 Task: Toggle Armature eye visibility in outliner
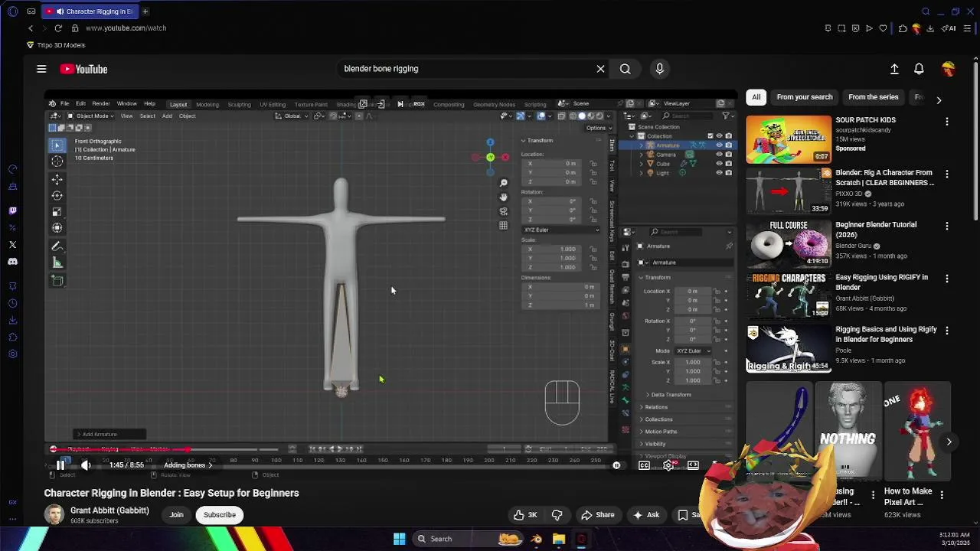click(x=719, y=145)
